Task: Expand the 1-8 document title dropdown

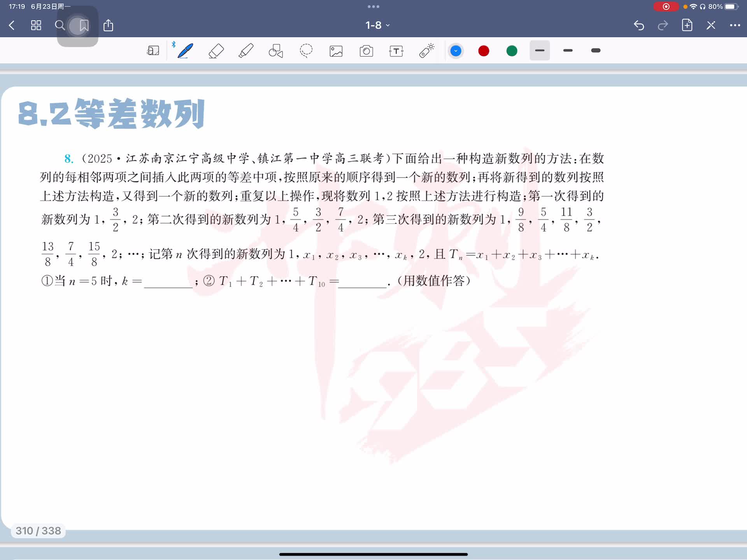Action: pyautogui.click(x=377, y=25)
